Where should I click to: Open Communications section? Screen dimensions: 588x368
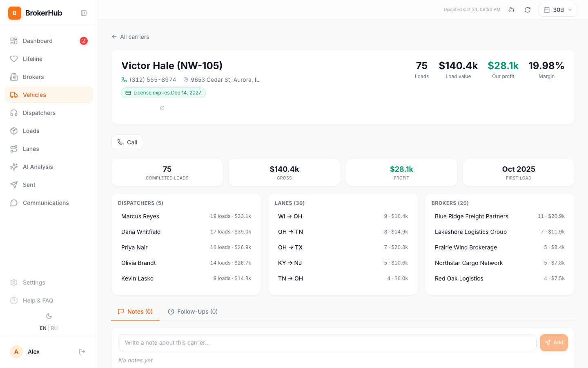pyautogui.click(x=49, y=203)
